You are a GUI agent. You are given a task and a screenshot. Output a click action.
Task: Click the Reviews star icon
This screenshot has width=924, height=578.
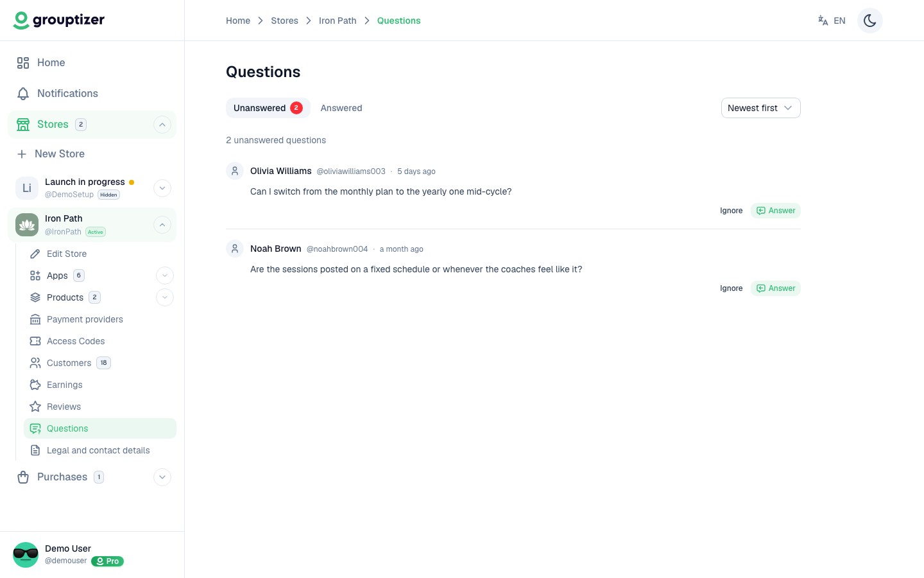(x=35, y=407)
